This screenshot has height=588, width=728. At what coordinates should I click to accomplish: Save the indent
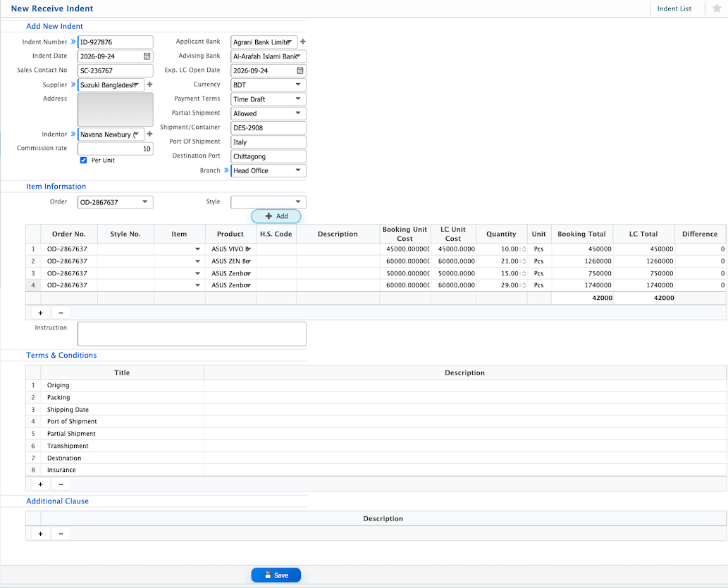[276, 575]
